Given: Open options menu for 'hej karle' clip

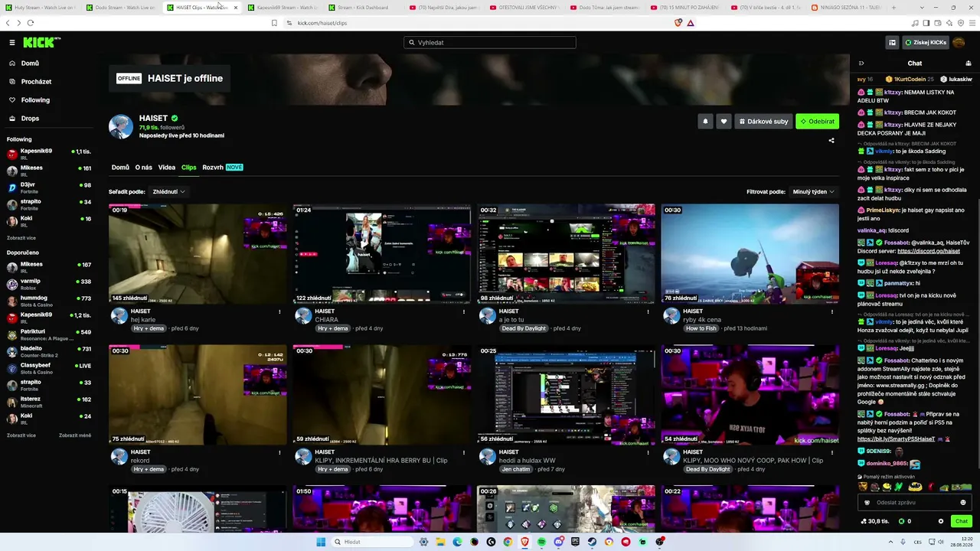Looking at the screenshot, I should pos(279,311).
